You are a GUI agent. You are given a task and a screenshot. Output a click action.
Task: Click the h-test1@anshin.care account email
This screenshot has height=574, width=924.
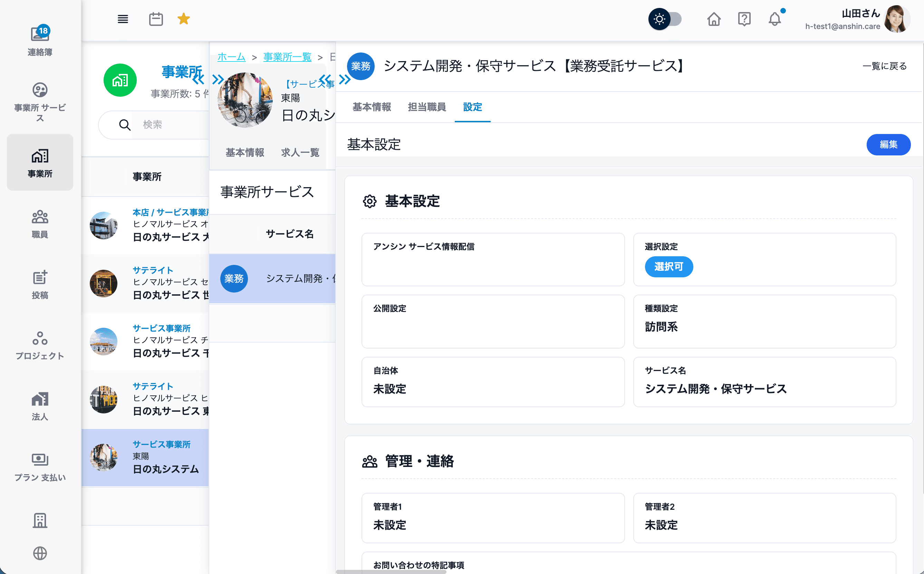[843, 26]
